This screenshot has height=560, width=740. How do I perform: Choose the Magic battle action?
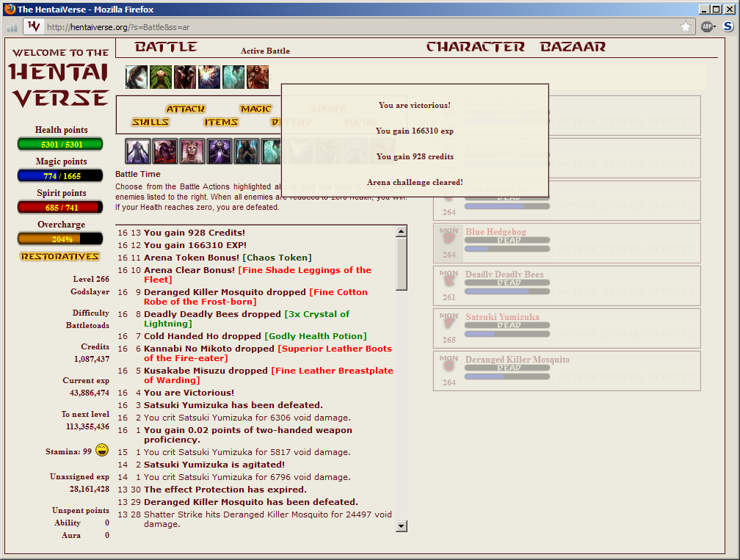[x=255, y=109]
